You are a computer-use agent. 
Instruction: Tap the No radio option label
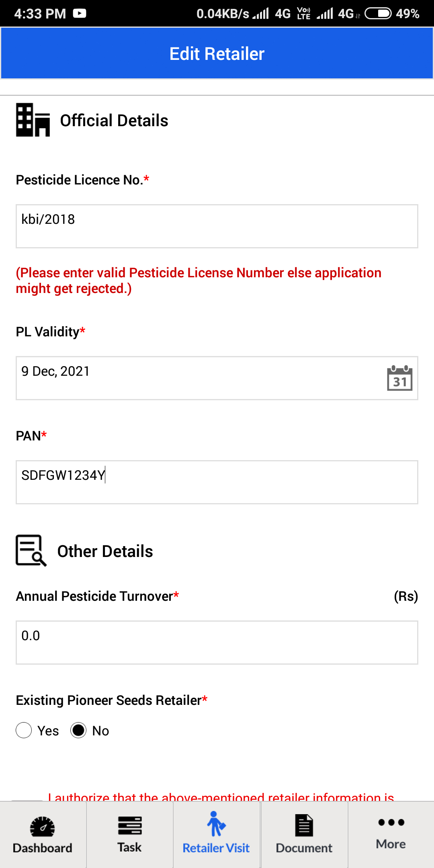click(100, 731)
